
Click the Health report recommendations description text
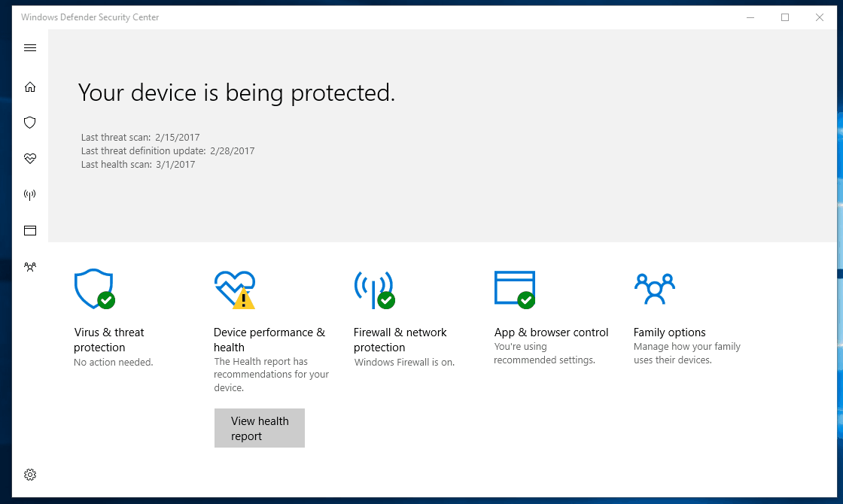(x=272, y=375)
